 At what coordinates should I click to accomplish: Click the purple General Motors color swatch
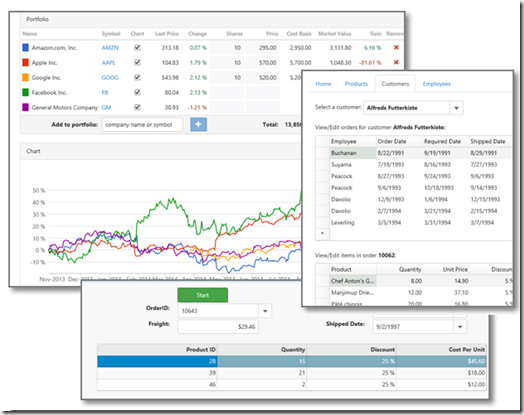[25, 107]
